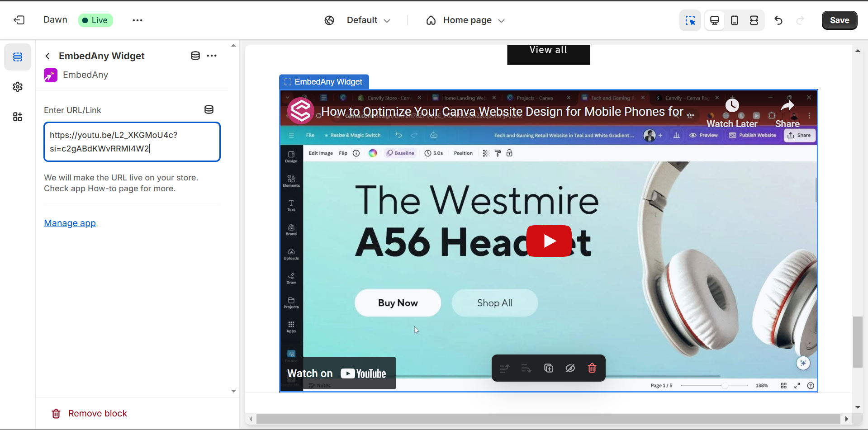The height and width of the screenshot is (430, 868).
Task: Move block down in floating toolbar
Action: (x=526, y=368)
